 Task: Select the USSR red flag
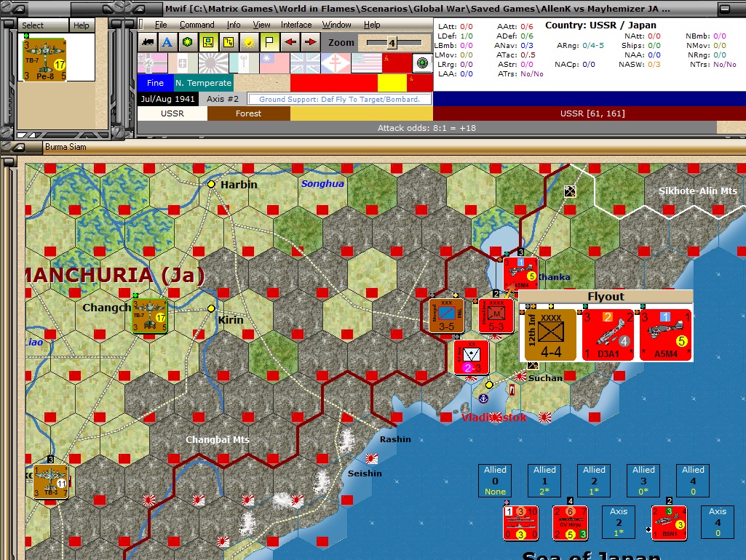pyautogui.click(x=397, y=63)
